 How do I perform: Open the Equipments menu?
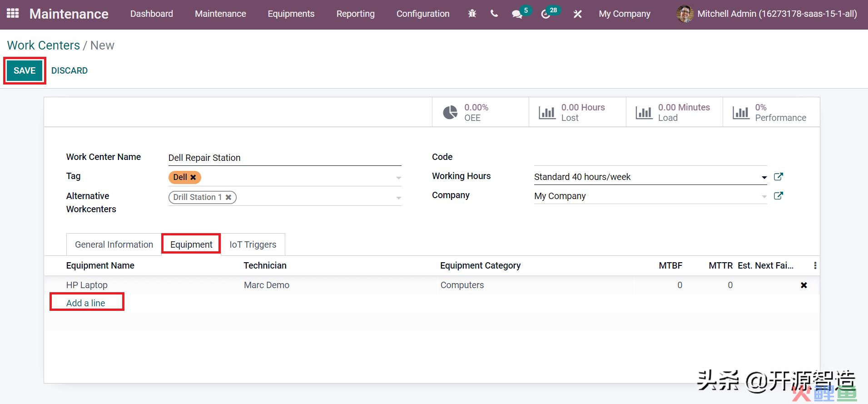[x=291, y=14]
